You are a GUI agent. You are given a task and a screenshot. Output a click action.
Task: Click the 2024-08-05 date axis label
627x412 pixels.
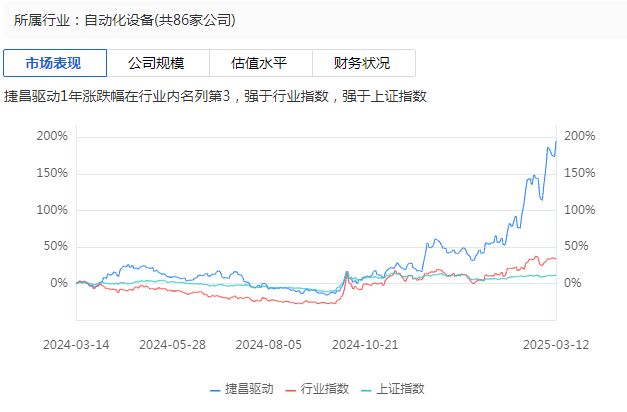click(269, 345)
